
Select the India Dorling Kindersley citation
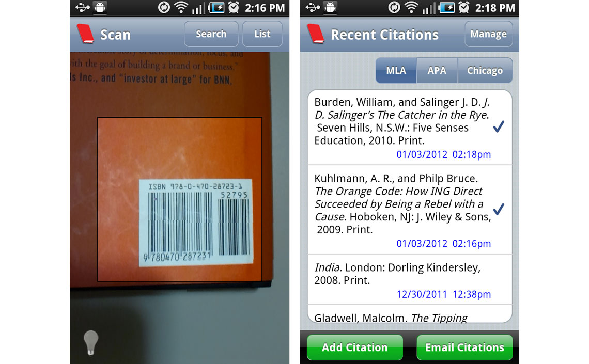point(409,279)
